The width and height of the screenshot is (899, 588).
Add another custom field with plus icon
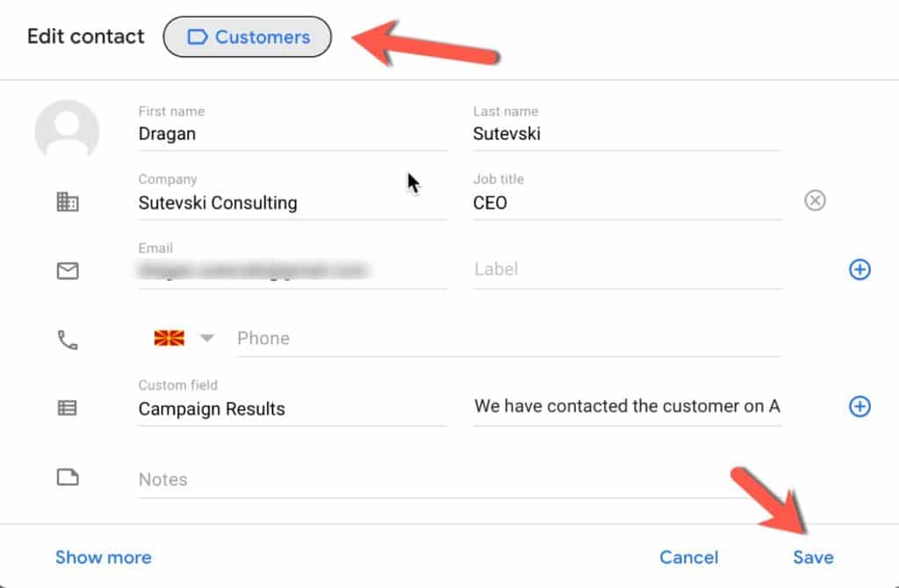click(859, 406)
